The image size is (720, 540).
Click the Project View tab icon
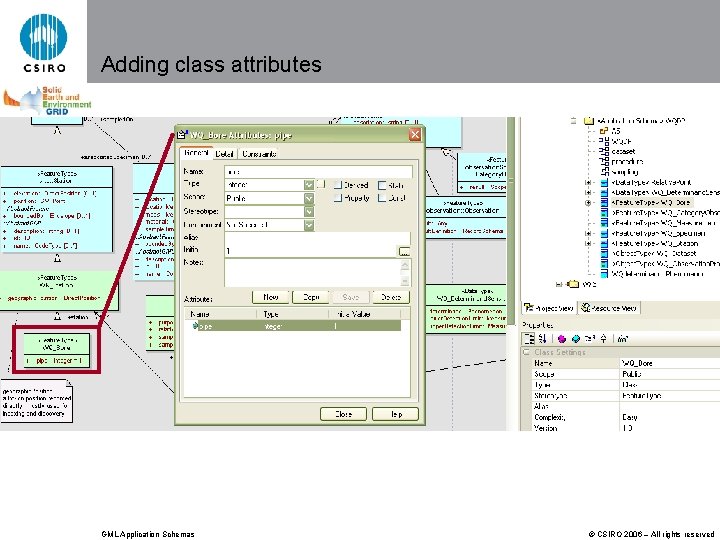tap(529, 308)
